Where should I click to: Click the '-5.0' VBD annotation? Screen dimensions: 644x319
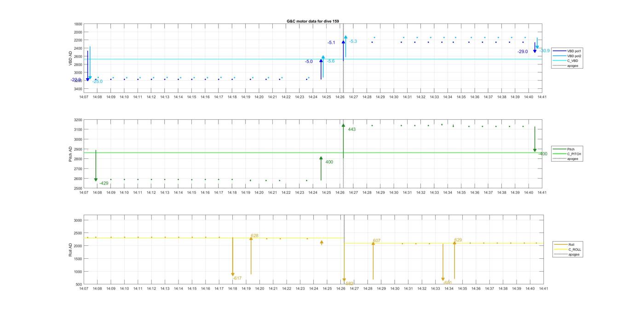309,62
